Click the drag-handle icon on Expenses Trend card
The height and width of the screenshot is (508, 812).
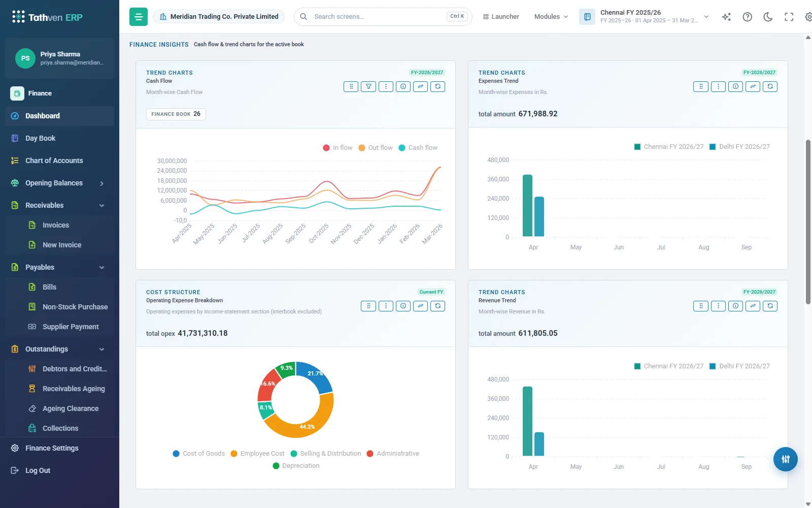(701, 86)
